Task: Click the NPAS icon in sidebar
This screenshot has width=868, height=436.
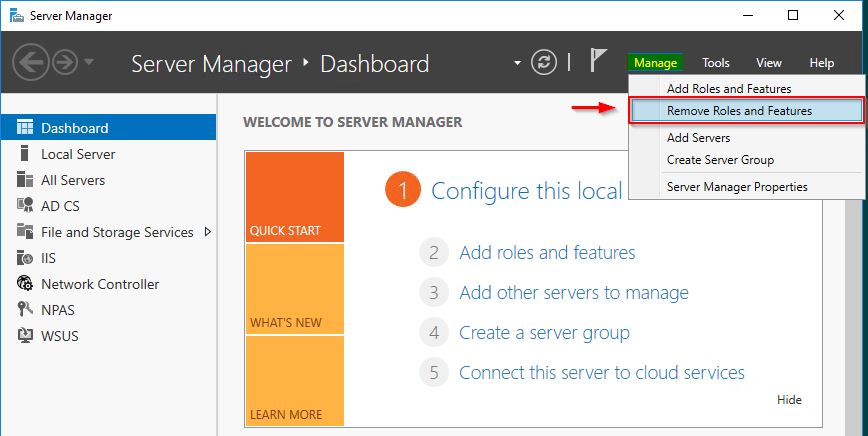Action: [25, 309]
